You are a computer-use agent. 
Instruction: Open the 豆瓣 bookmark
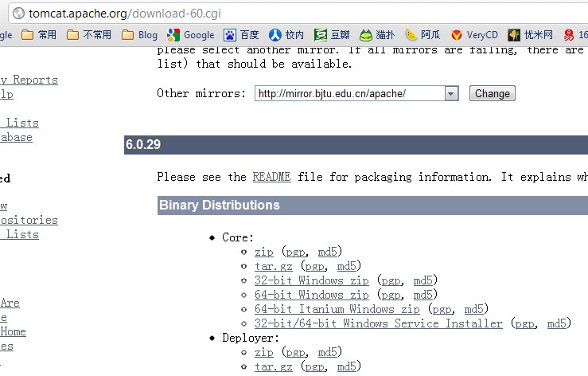tap(332, 35)
